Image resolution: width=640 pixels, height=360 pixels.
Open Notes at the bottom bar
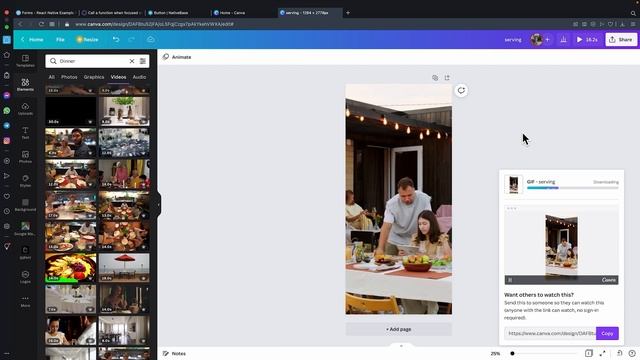point(174,353)
